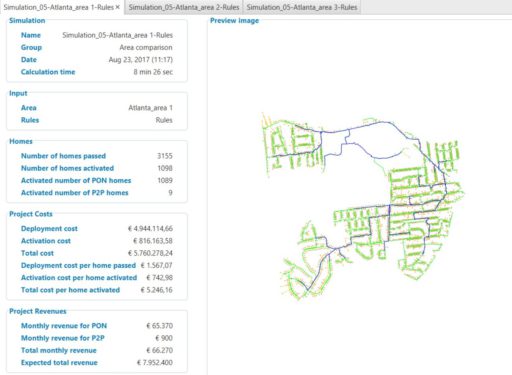Click the Simulation section heading
The image size is (512, 375).
pos(27,20)
